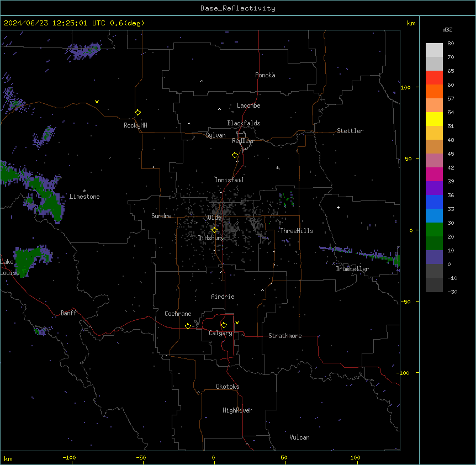Click the 80 value in dBZ legend
Screen dimensions: 476x465
451,44
